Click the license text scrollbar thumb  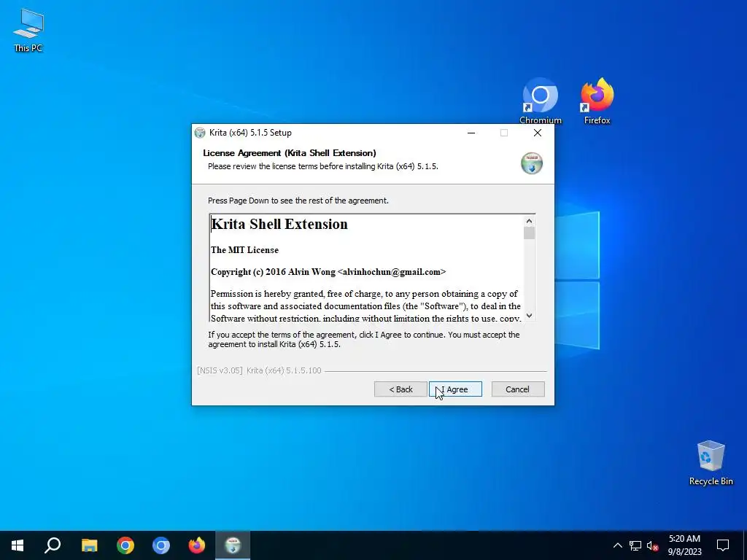click(x=529, y=233)
